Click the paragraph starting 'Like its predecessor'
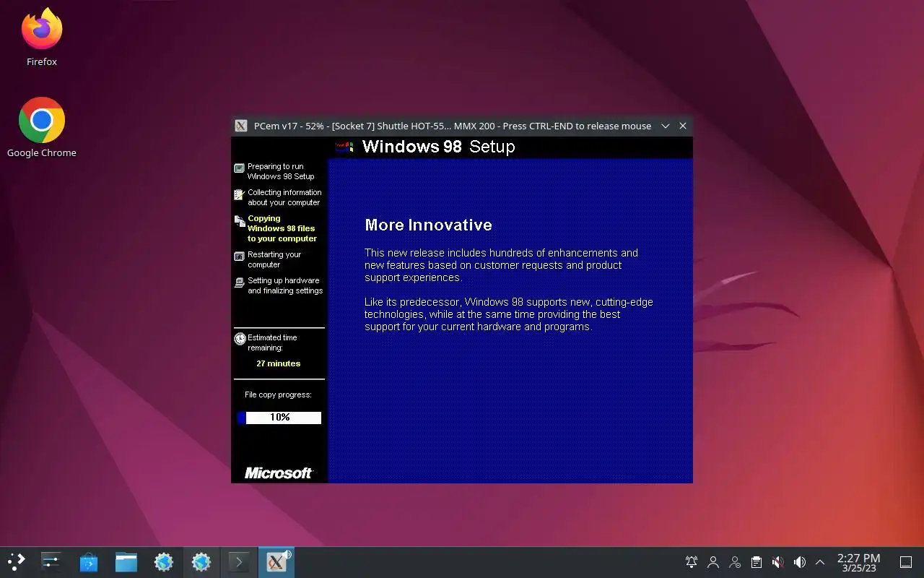Image resolution: width=924 pixels, height=578 pixels. (508, 314)
